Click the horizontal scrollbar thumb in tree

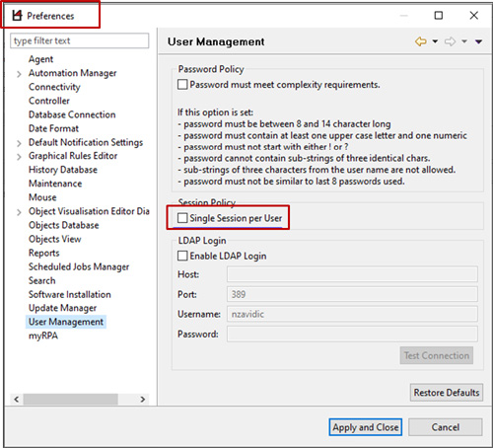coord(70,400)
